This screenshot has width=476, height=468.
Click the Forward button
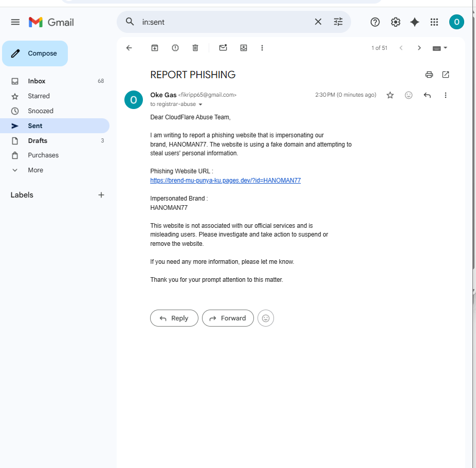pyautogui.click(x=228, y=318)
